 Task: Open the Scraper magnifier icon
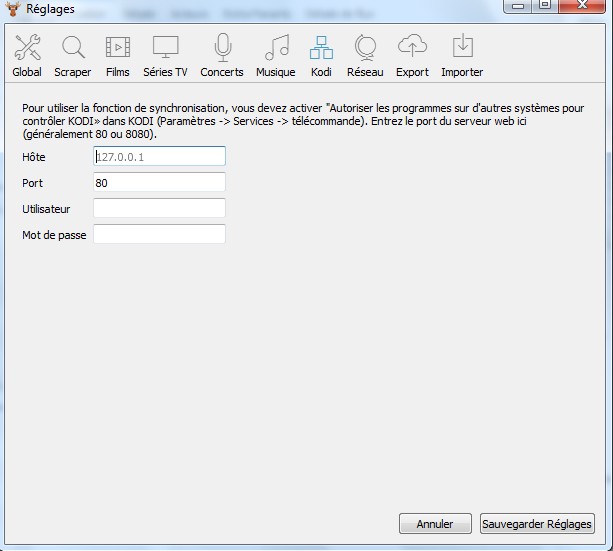click(73, 47)
